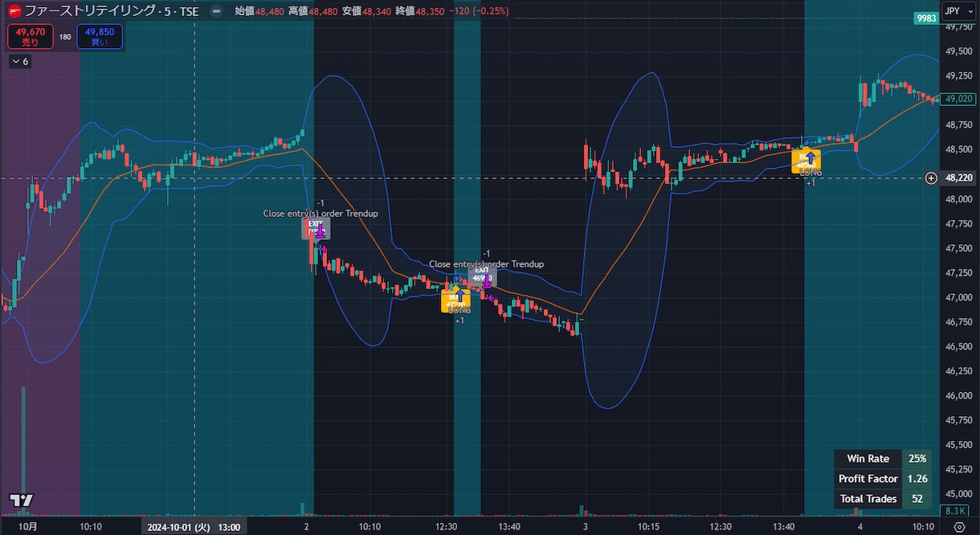This screenshot has height=535, width=980.
Task: Click the 49,500 price axis label
Action: (x=961, y=51)
